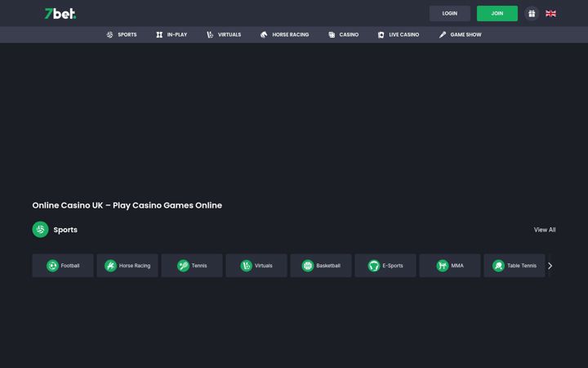
Task: Select the Virtuals category tile
Action: [x=256, y=266]
